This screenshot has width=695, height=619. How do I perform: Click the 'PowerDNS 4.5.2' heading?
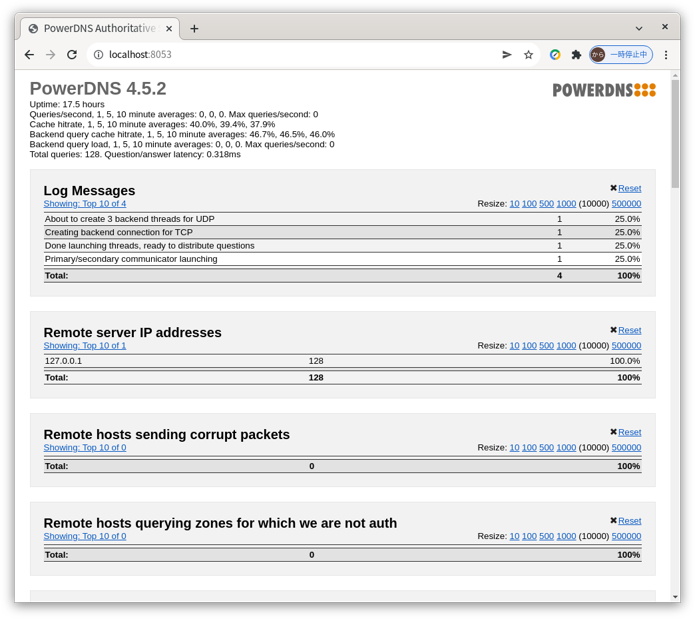(x=98, y=89)
